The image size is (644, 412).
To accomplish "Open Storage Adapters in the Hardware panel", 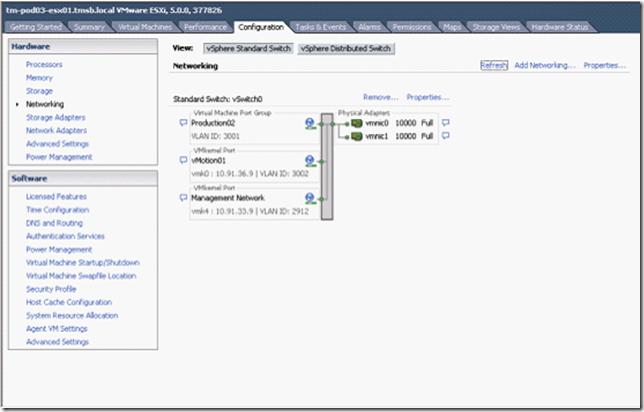I will [x=56, y=117].
